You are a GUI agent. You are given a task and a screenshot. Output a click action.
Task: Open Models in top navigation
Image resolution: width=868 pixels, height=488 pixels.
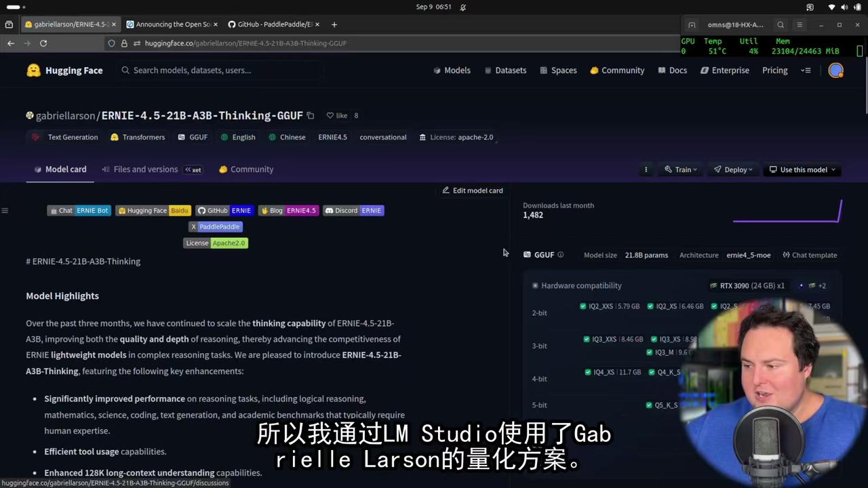pyautogui.click(x=452, y=70)
